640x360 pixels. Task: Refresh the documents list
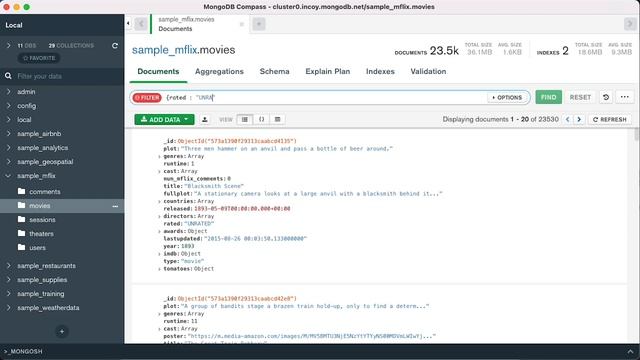tap(610, 119)
